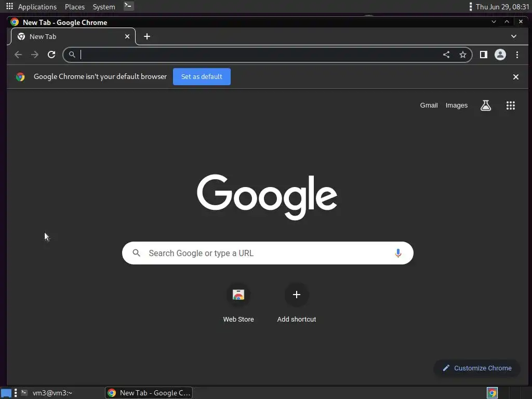Select the New Tab tab
This screenshot has width=532, height=399.
click(x=73, y=36)
